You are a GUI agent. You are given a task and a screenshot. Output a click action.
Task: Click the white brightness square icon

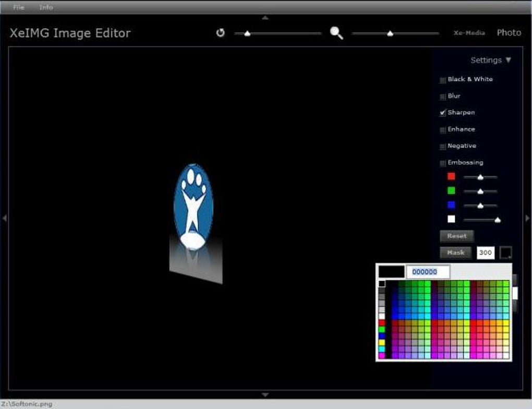point(451,219)
